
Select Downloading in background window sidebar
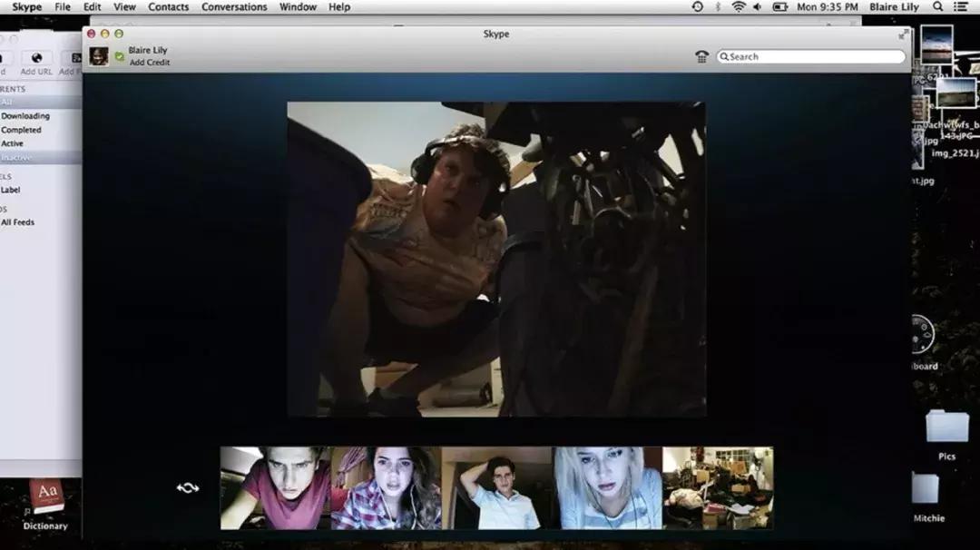click(25, 115)
